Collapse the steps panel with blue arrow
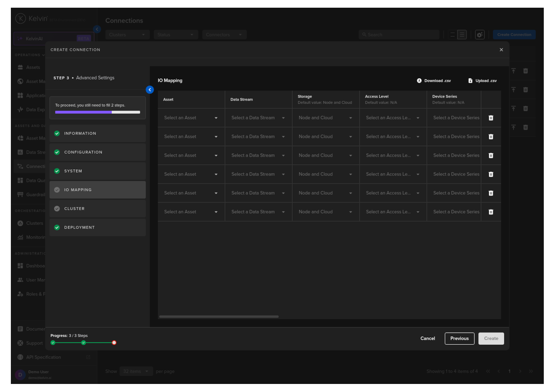This screenshot has width=555, height=392. [150, 90]
